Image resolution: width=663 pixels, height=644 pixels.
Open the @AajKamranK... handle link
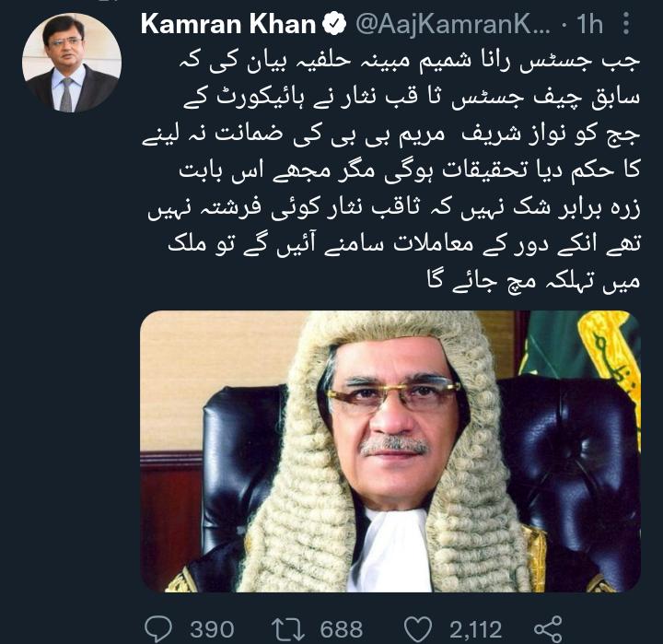[453, 25]
